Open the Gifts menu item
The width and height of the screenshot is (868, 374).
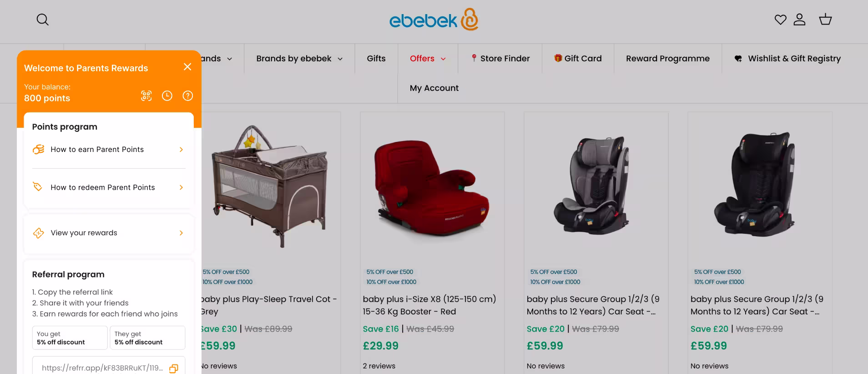376,59
